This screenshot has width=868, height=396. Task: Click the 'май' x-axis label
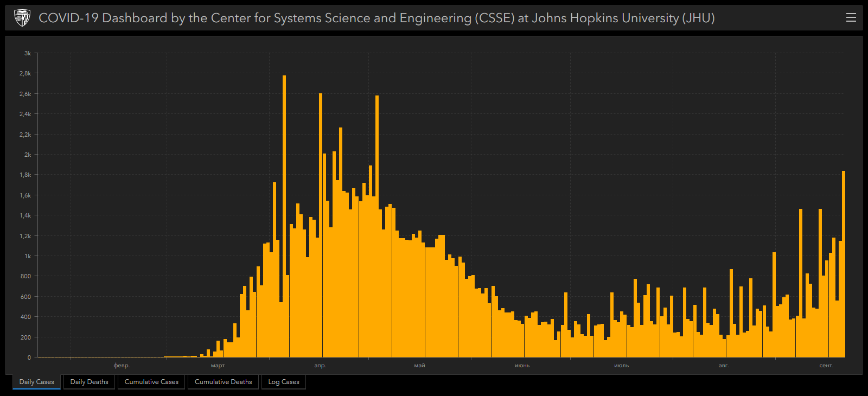(x=419, y=366)
